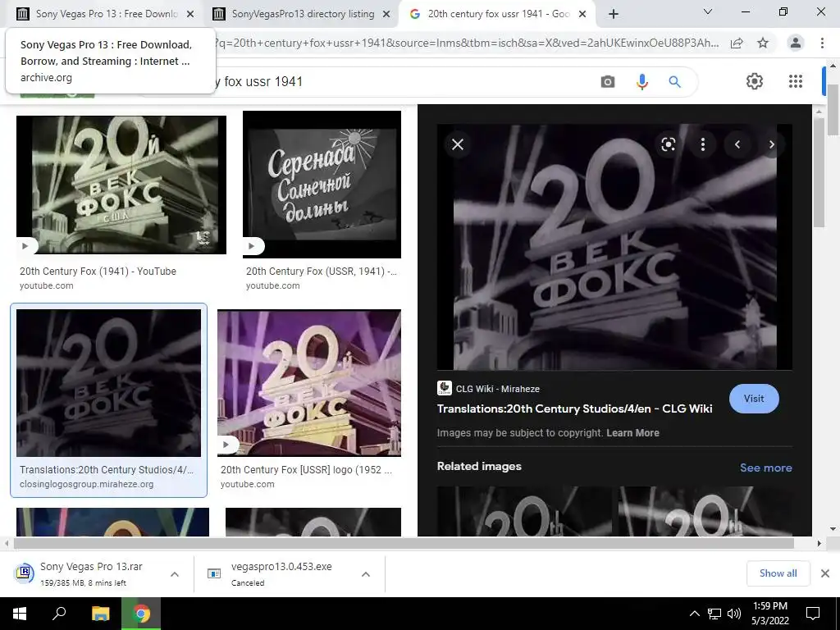The width and height of the screenshot is (840, 630).
Task: Open the Серенада Солнечной долины thumbnail
Action: point(322,185)
